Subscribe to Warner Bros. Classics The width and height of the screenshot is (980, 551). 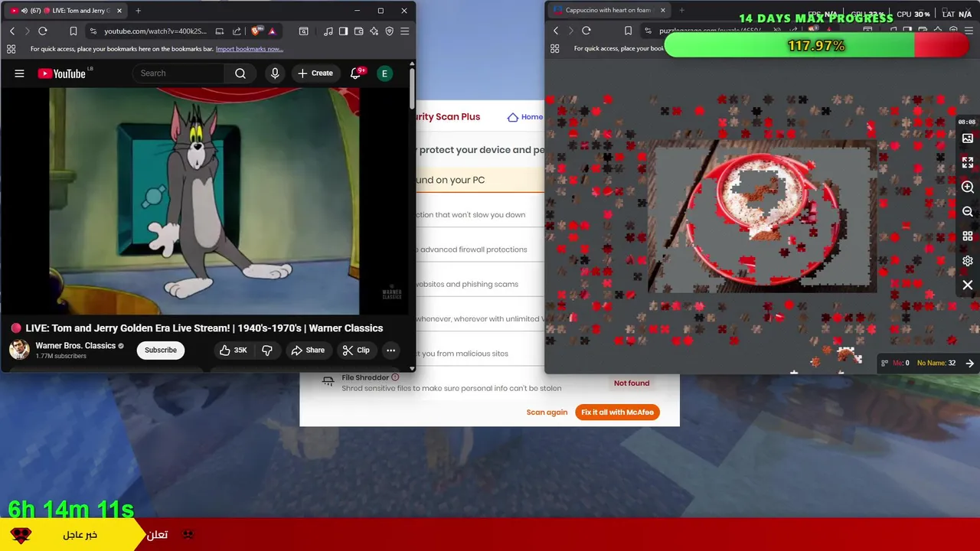(x=161, y=350)
